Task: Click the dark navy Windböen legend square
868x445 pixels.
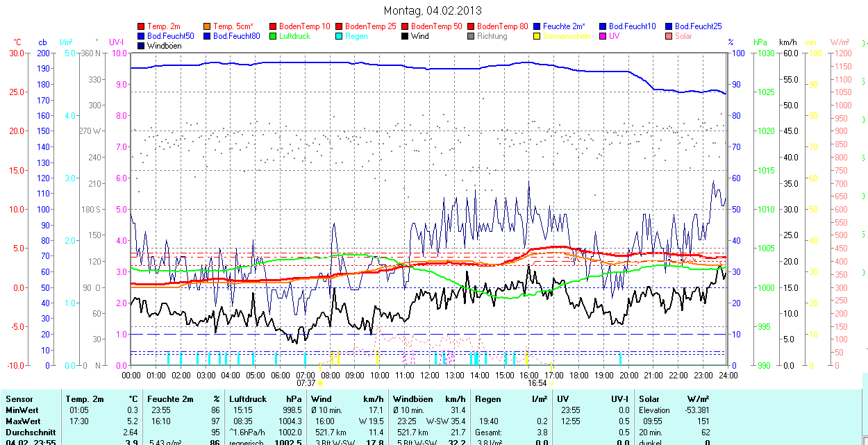Action: (x=142, y=46)
